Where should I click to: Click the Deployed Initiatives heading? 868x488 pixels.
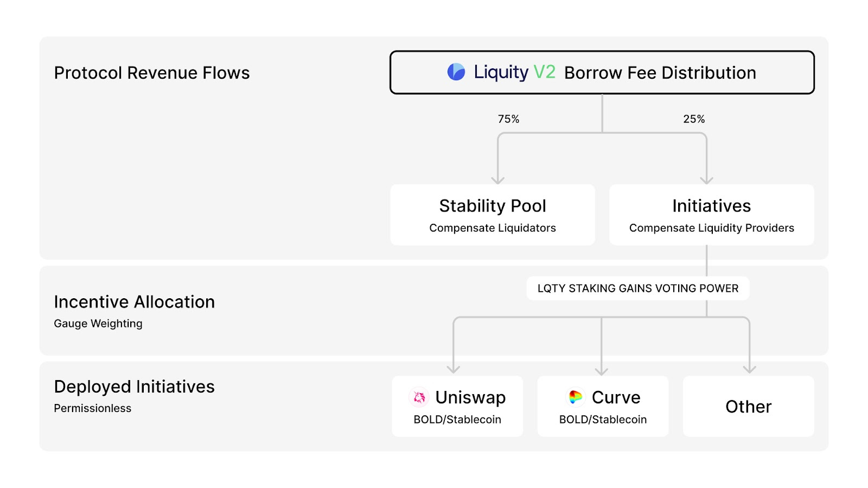pos(135,387)
